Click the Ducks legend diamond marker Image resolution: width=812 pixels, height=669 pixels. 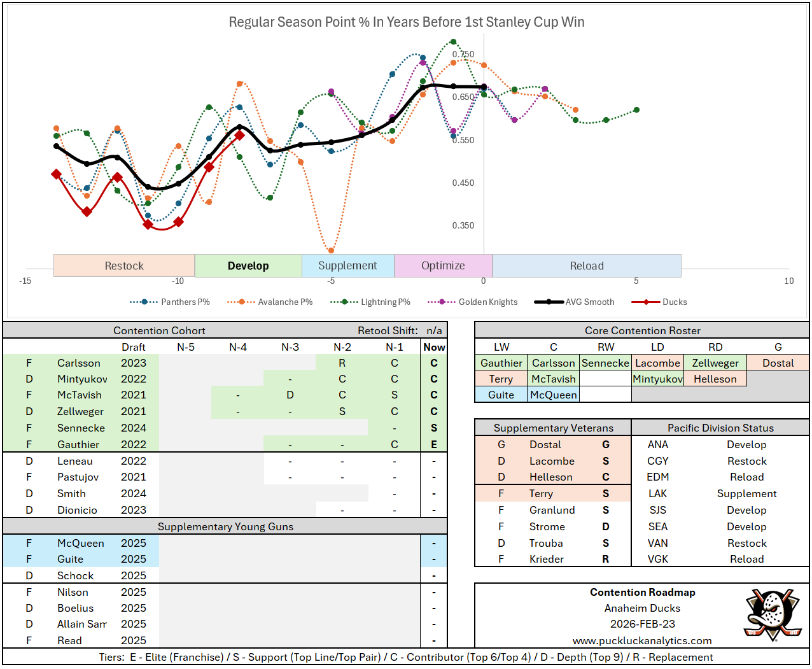[646, 302]
